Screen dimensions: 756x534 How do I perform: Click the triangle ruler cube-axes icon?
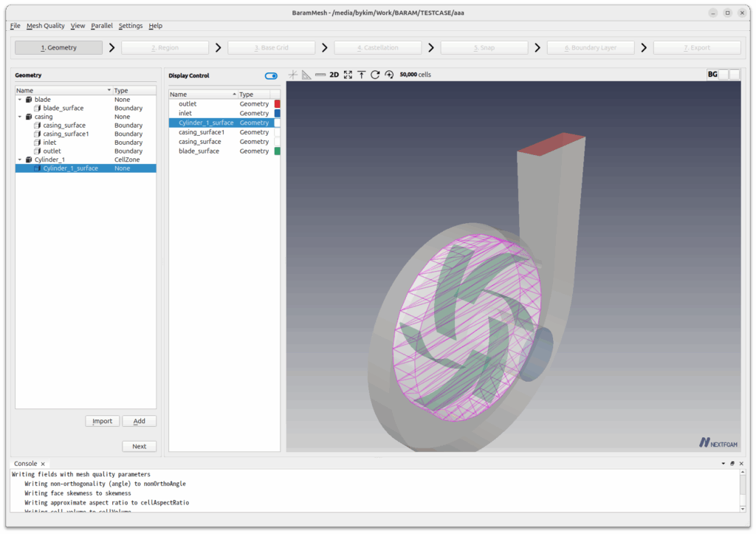pos(306,75)
